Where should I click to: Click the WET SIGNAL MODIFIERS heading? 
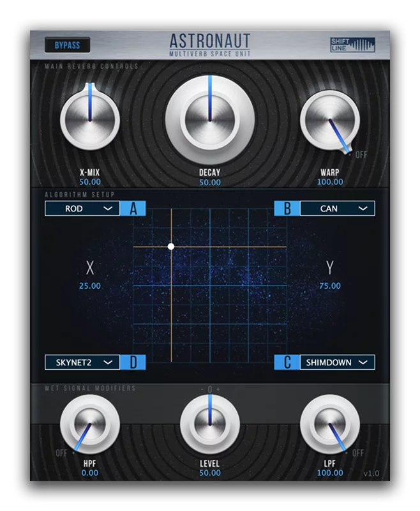pyautogui.click(x=90, y=388)
